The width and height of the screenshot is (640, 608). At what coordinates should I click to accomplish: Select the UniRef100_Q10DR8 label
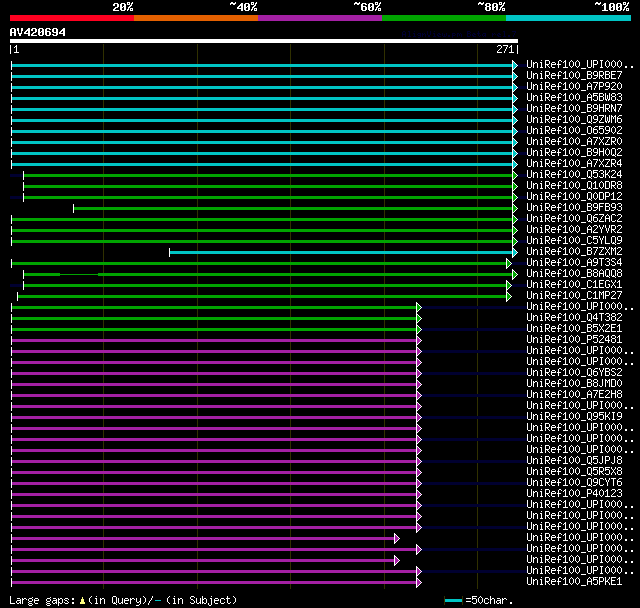point(574,186)
